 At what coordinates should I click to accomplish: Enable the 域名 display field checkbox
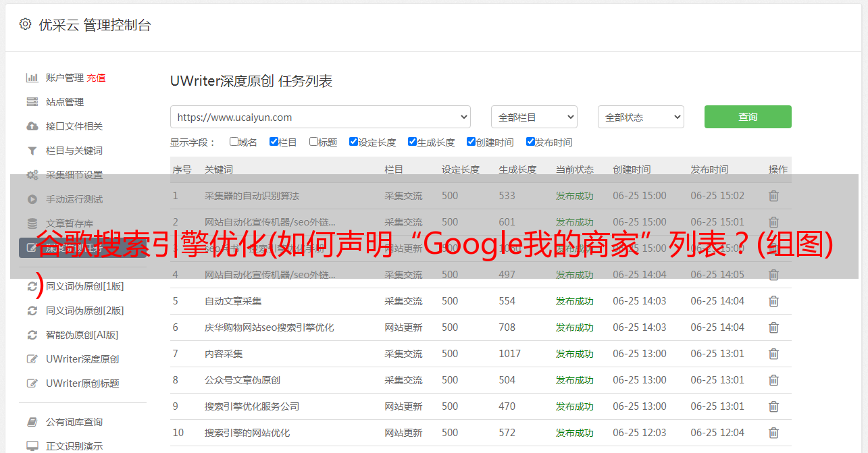coord(234,142)
